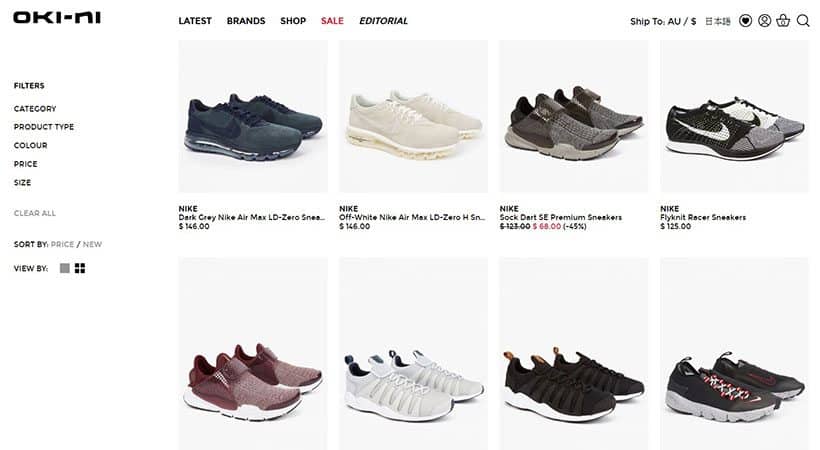Expand the Category filter
Image resolution: width=820 pixels, height=450 pixels.
(35, 109)
